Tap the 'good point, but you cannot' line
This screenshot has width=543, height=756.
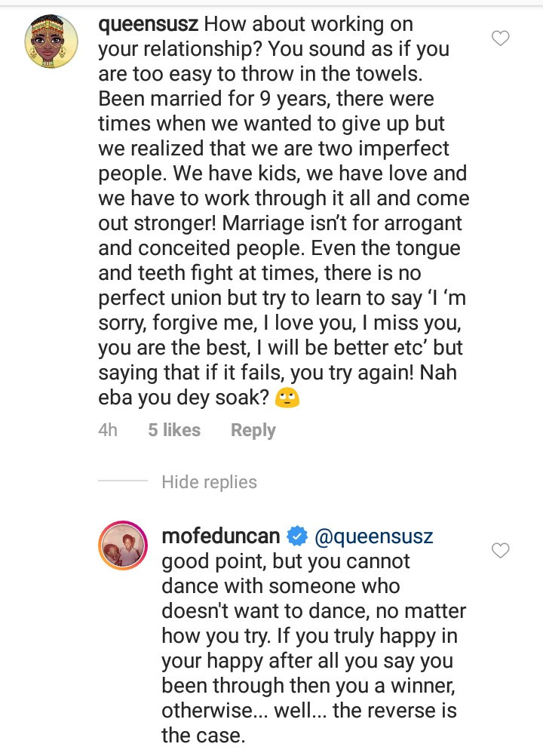click(x=286, y=563)
